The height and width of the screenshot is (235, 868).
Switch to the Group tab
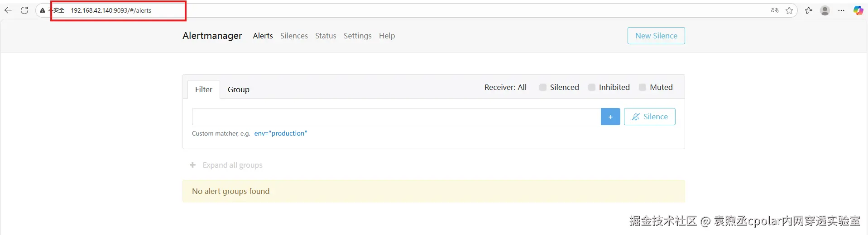pyautogui.click(x=239, y=89)
